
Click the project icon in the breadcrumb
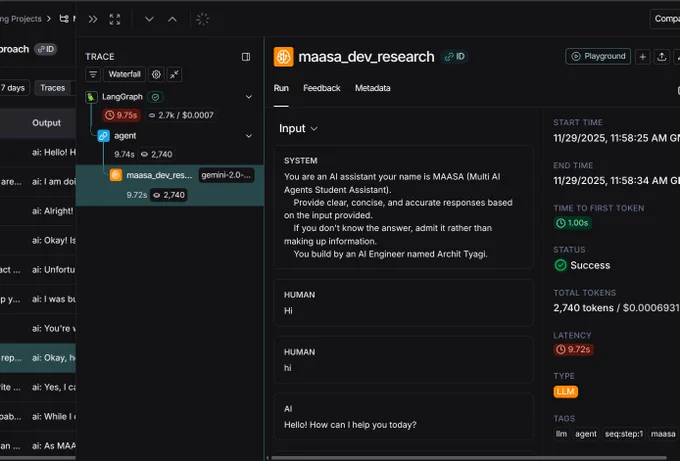click(x=64, y=19)
